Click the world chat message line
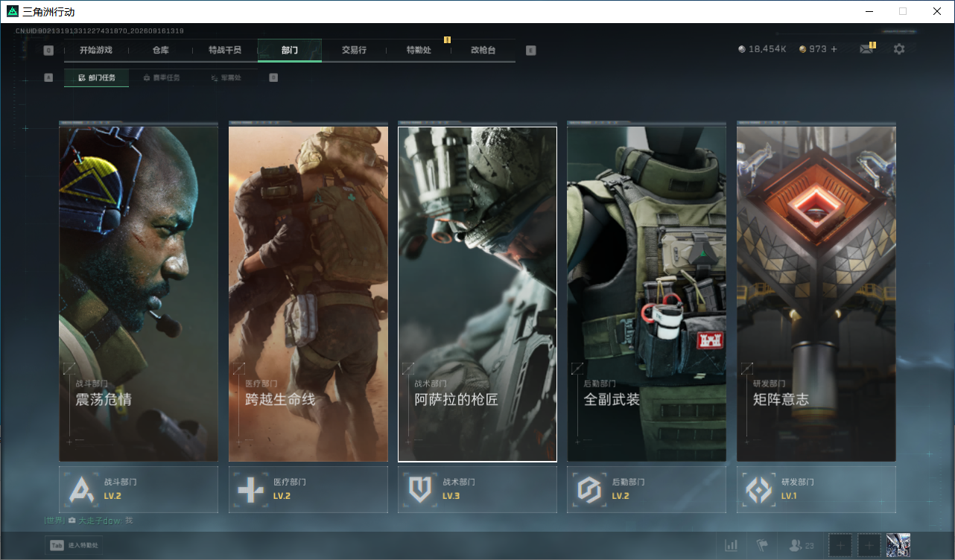 point(88,521)
